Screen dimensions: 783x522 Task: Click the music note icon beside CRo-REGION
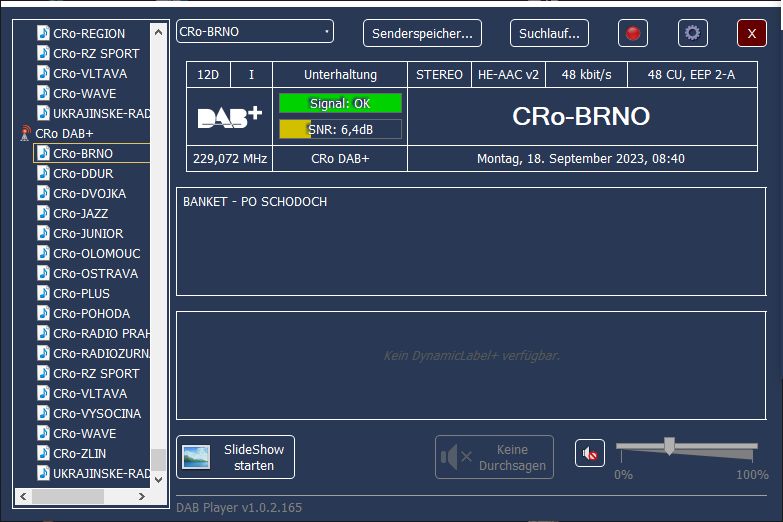coord(43,33)
